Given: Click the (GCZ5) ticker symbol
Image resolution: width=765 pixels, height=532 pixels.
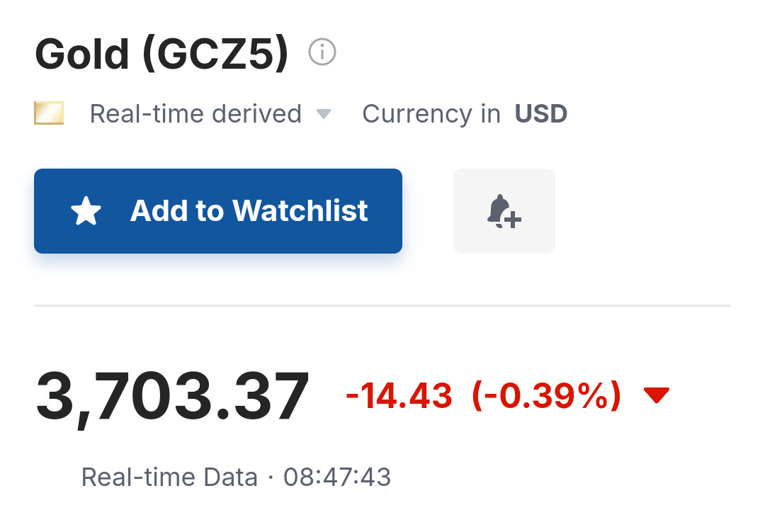Looking at the screenshot, I should click(215, 53).
